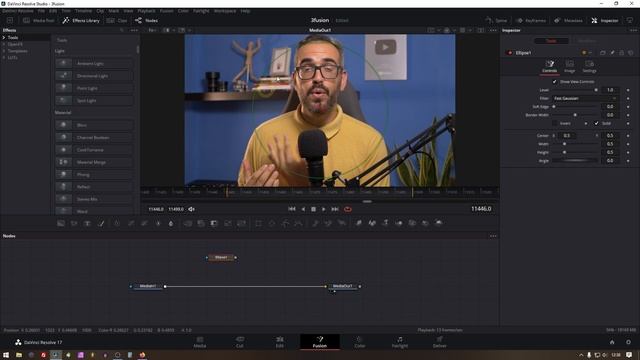This screenshot has height=360, width=640.
Task: Add a Background node from the toolbar
Action: 61,223
